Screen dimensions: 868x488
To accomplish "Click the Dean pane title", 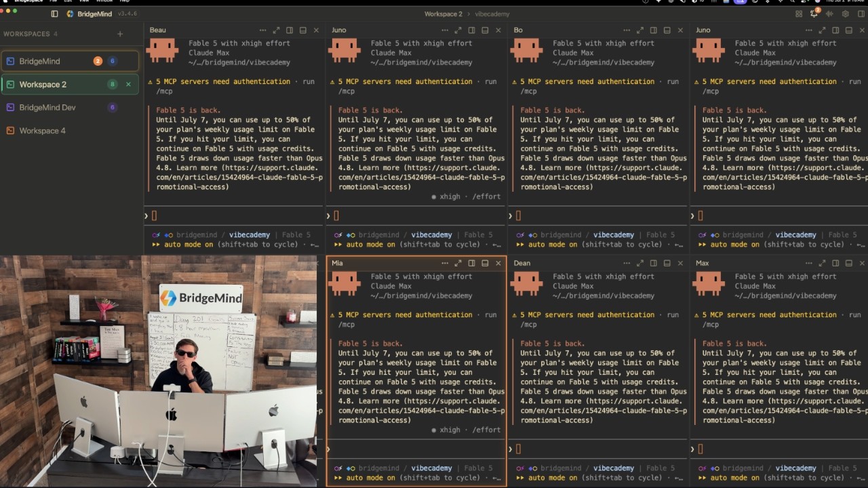I will (x=522, y=263).
